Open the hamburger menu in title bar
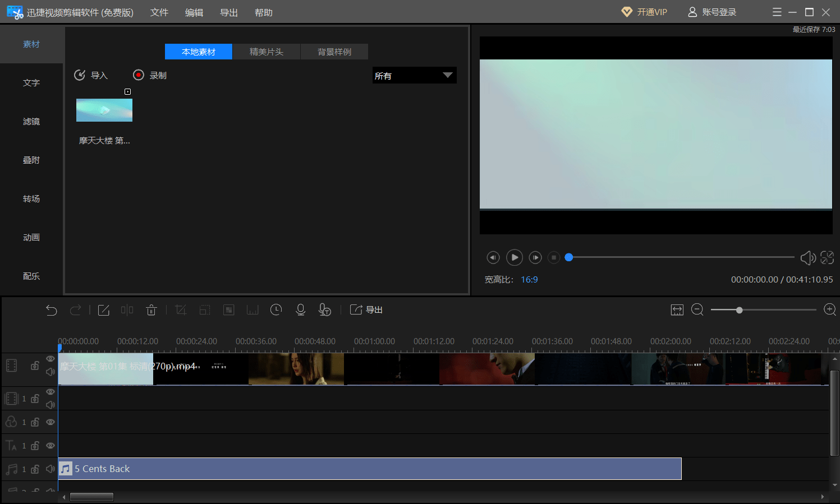 (777, 12)
